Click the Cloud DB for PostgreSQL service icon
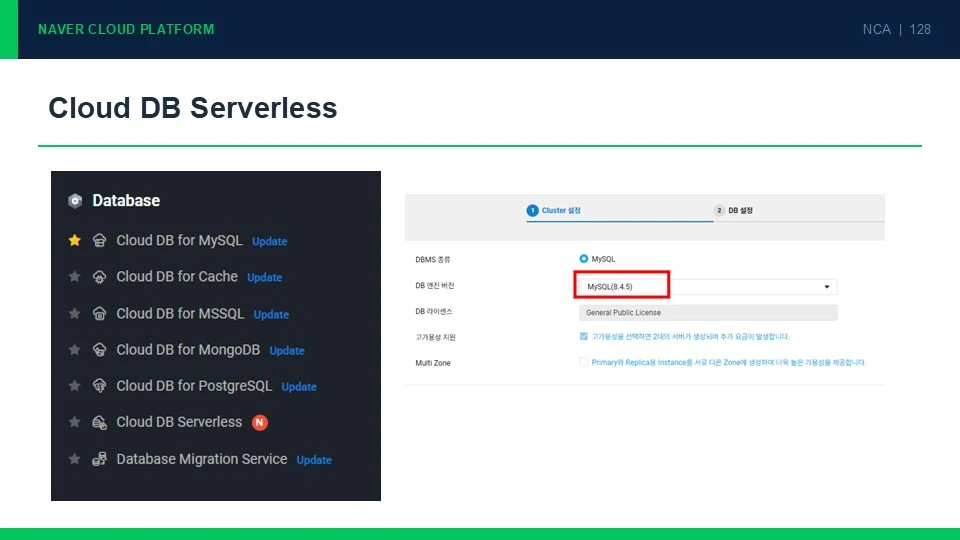Image resolution: width=960 pixels, height=540 pixels. [x=99, y=386]
